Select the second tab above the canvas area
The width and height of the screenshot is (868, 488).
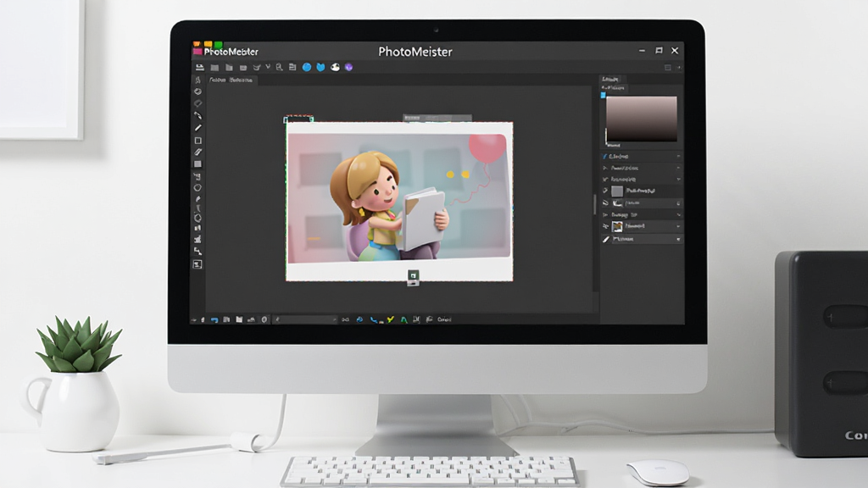point(242,80)
